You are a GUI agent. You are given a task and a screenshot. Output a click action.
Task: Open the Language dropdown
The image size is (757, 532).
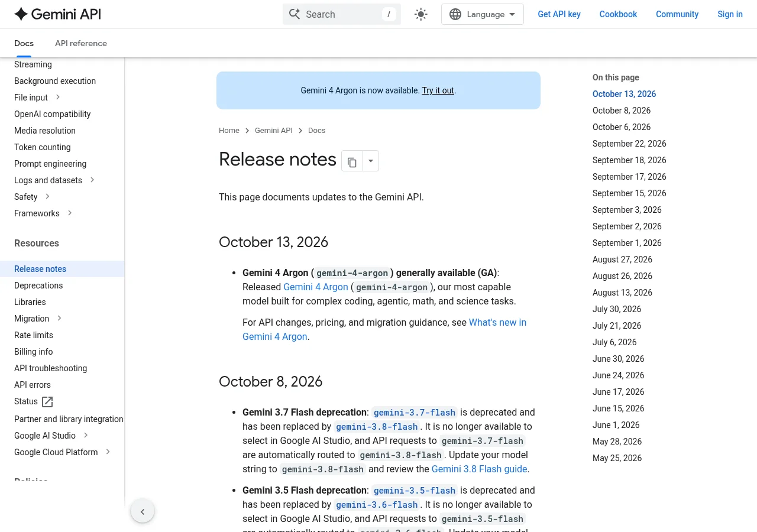click(483, 14)
